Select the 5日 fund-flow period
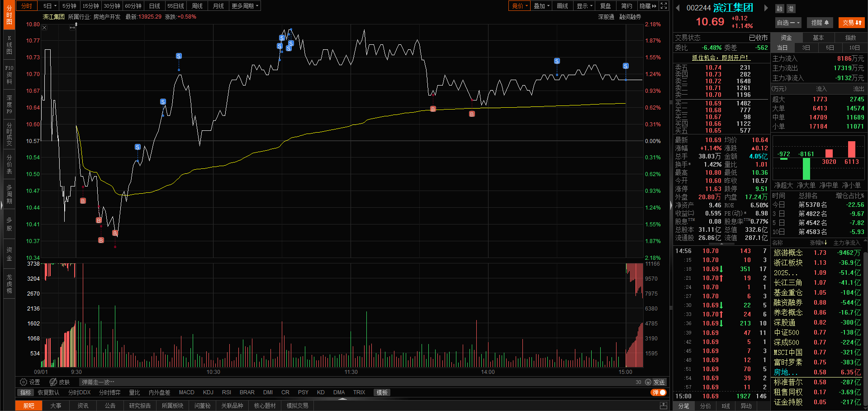Screen dimensions: 868x411 coord(830,48)
